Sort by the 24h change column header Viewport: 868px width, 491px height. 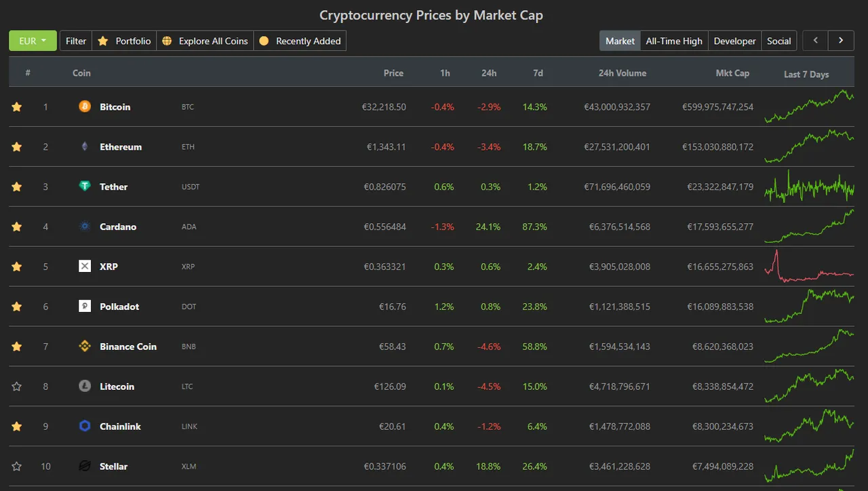490,73
